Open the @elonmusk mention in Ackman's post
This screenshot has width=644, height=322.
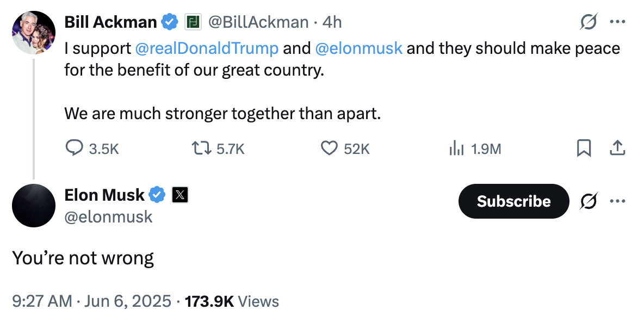coord(359,48)
